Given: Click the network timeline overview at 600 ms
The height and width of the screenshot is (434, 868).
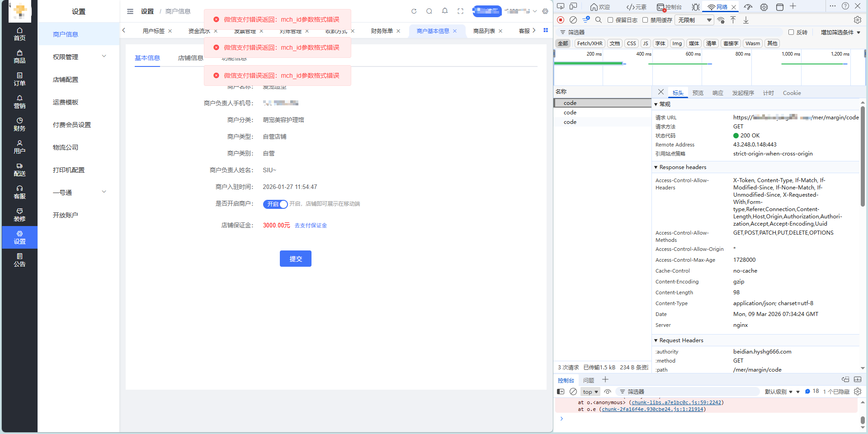Looking at the screenshot, I should pos(693,68).
